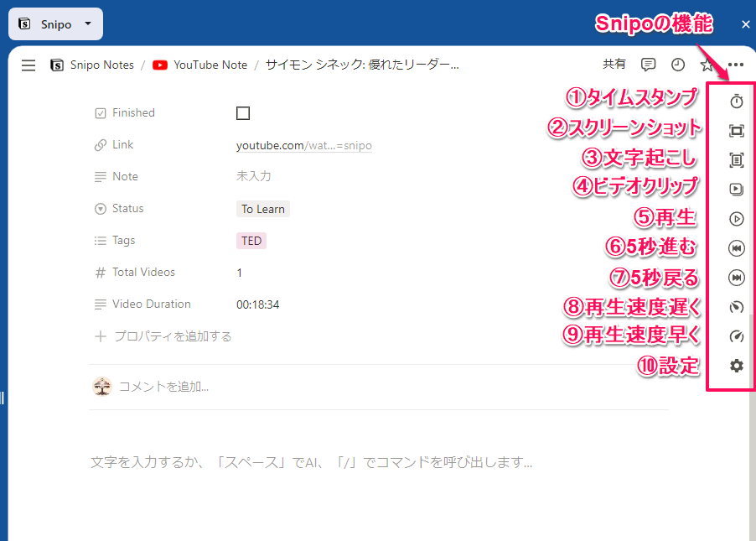Open the To Learn status selector
Image resolution: width=756 pixels, height=541 pixels.
point(263,209)
